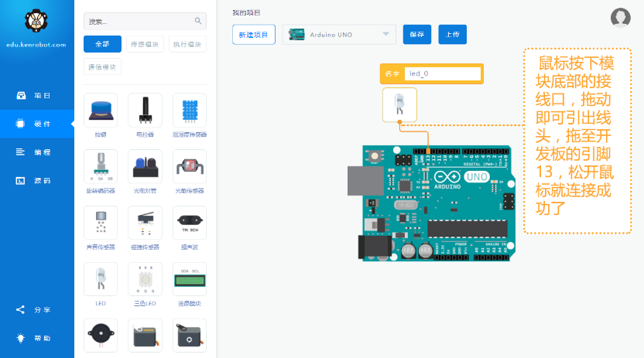Select the button (按键) component
Image resolution: width=644 pixels, height=358 pixels.
[101, 111]
